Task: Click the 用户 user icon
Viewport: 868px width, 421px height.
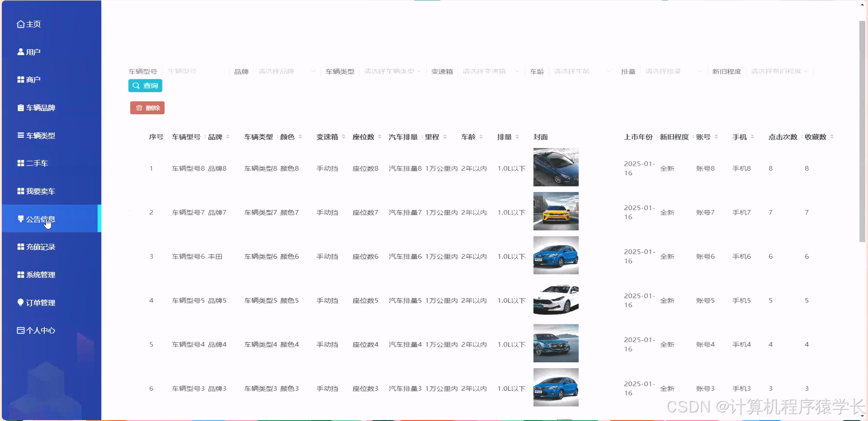Action: pyautogui.click(x=20, y=51)
